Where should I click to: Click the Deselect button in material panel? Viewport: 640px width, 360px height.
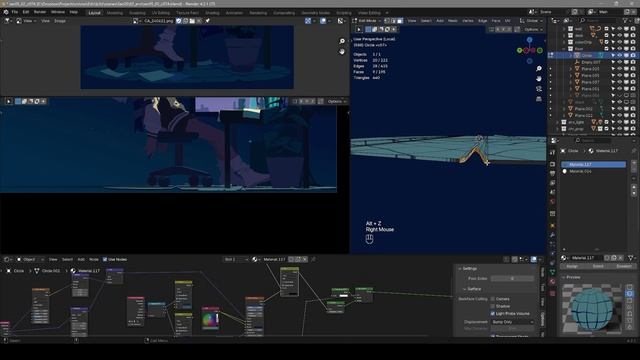coord(624,266)
